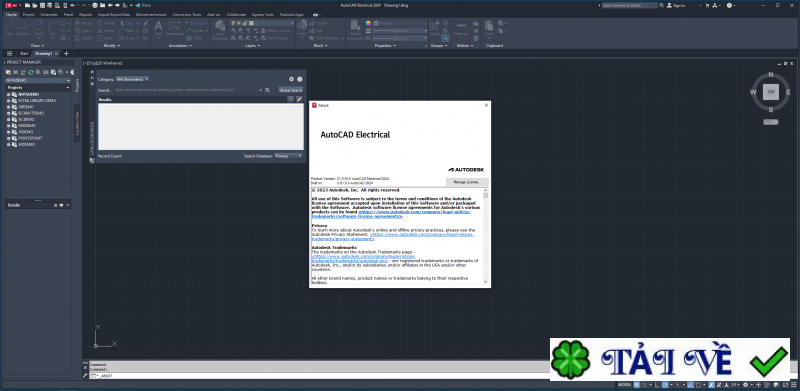800x391 pixels.
Task: Expand the Layers panel flyout
Action: click(252, 45)
